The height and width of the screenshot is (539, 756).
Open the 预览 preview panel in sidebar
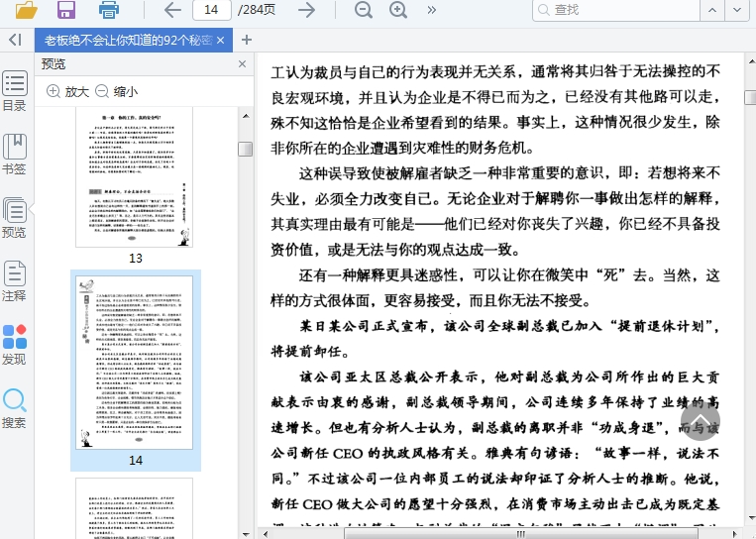point(15,218)
